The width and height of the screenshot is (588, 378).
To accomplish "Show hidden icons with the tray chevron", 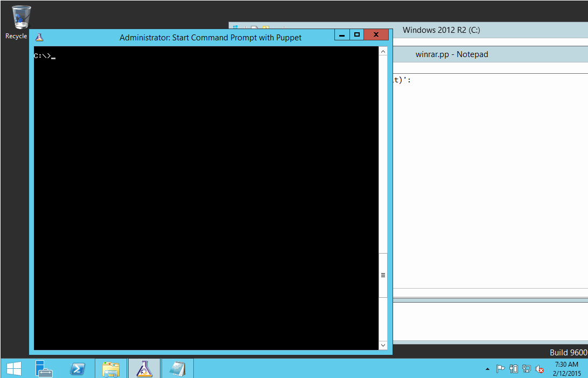I will coord(488,369).
